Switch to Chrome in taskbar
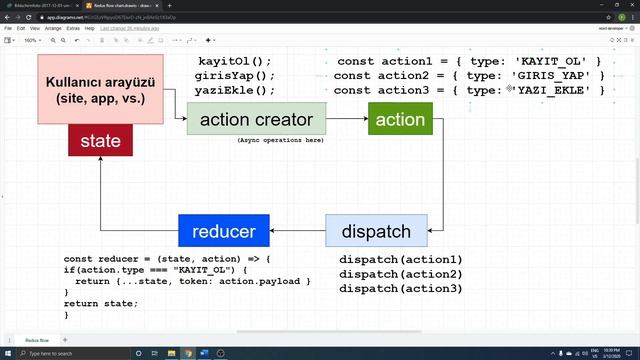 point(188,353)
